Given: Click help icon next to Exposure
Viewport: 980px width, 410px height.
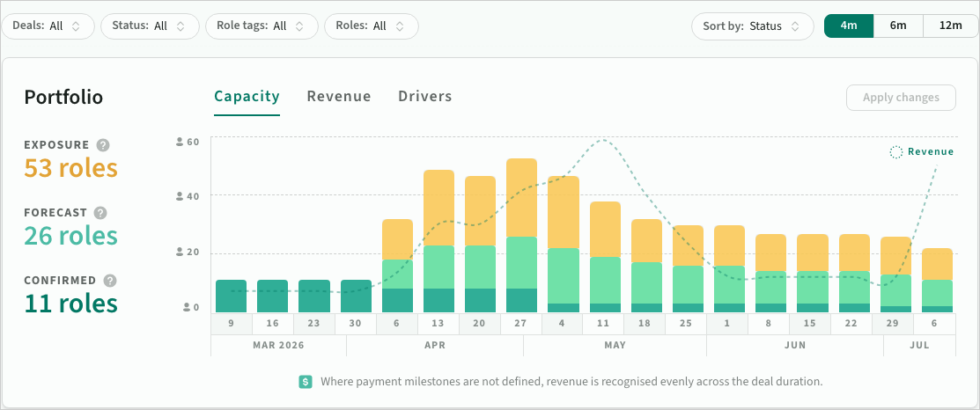Looking at the screenshot, I should [103, 145].
